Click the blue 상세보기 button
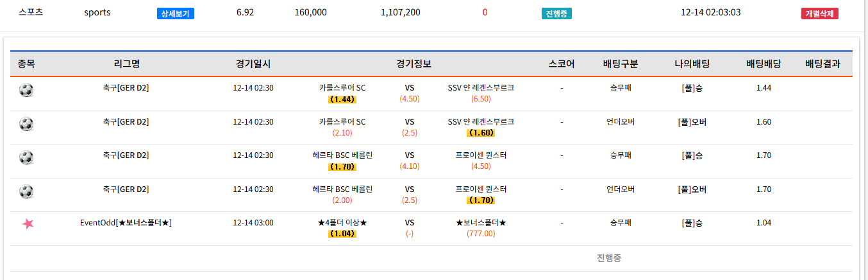The image size is (868, 280). [175, 13]
